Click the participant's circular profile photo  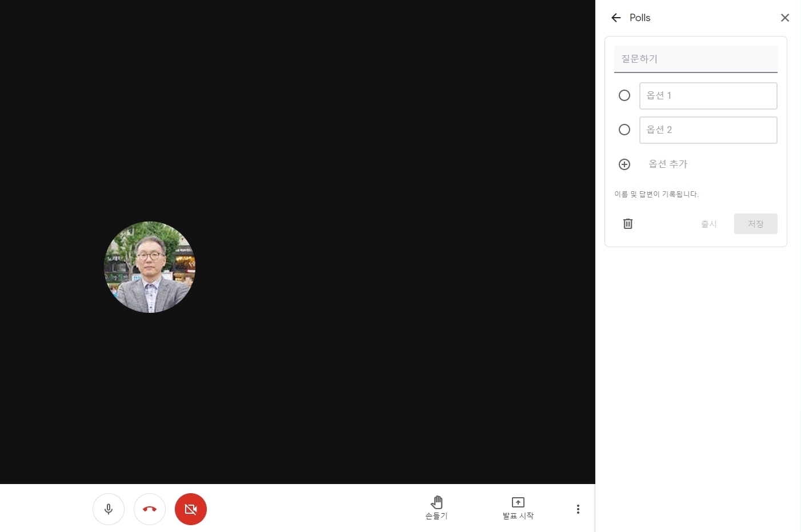click(150, 267)
